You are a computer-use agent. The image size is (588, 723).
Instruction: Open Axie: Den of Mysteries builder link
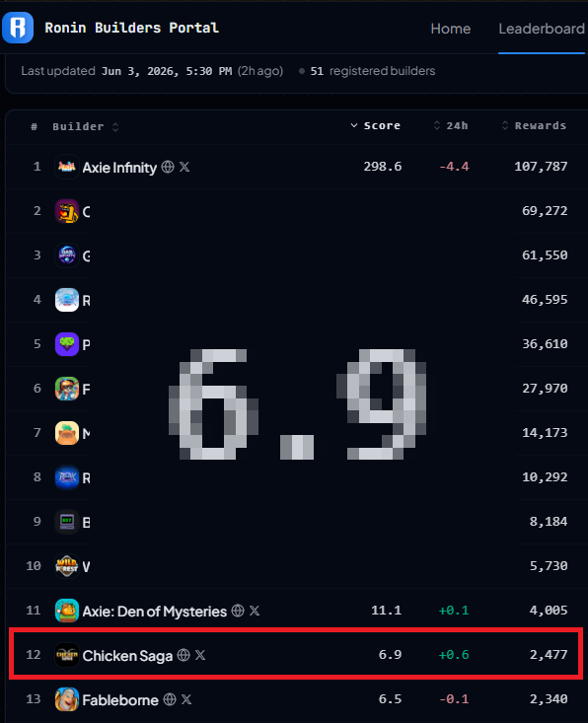[x=155, y=612]
